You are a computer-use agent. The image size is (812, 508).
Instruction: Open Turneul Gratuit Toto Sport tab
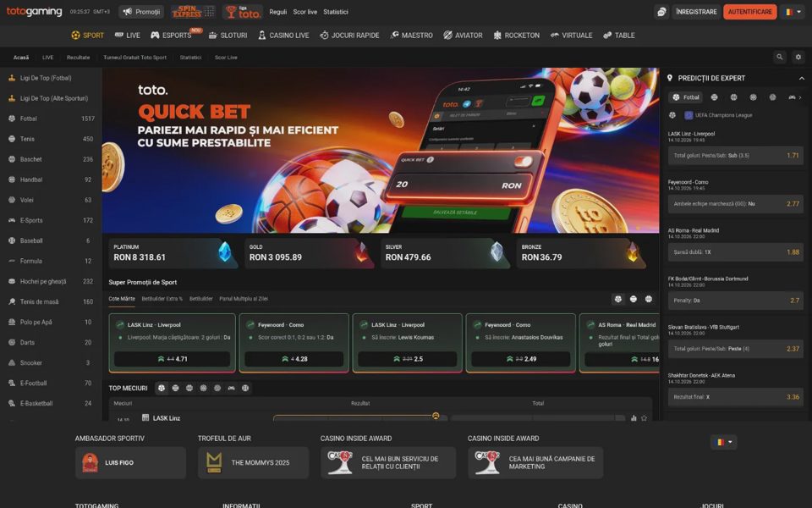click(x=134, y=58)
